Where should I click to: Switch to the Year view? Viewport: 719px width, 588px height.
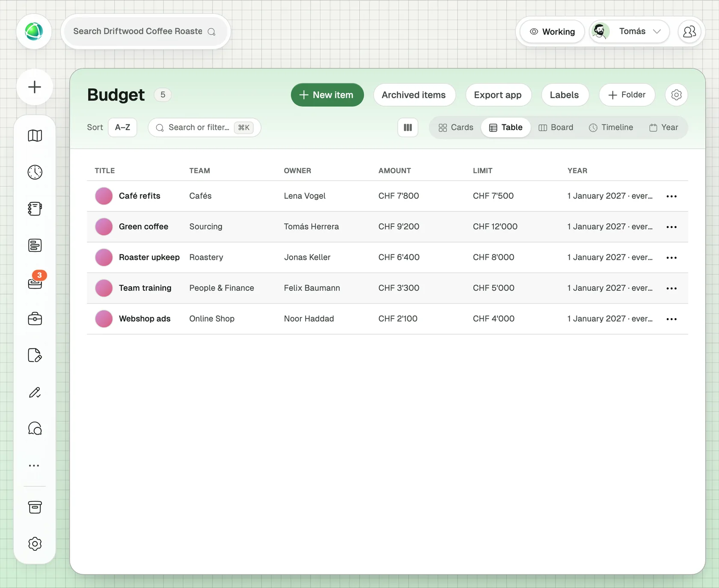pos(664,127)
